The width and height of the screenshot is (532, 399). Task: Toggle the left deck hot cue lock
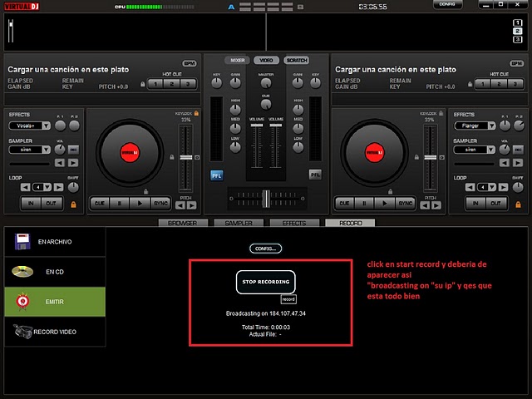coord(143,84)
